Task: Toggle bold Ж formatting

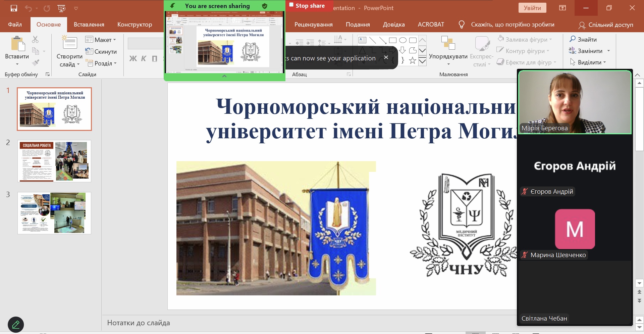Action: click(x=133, y=59)
